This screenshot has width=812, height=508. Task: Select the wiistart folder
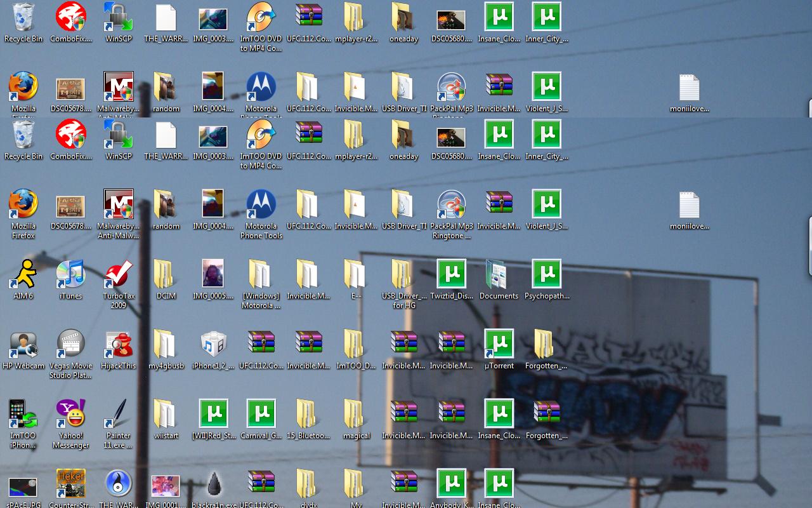166,413
